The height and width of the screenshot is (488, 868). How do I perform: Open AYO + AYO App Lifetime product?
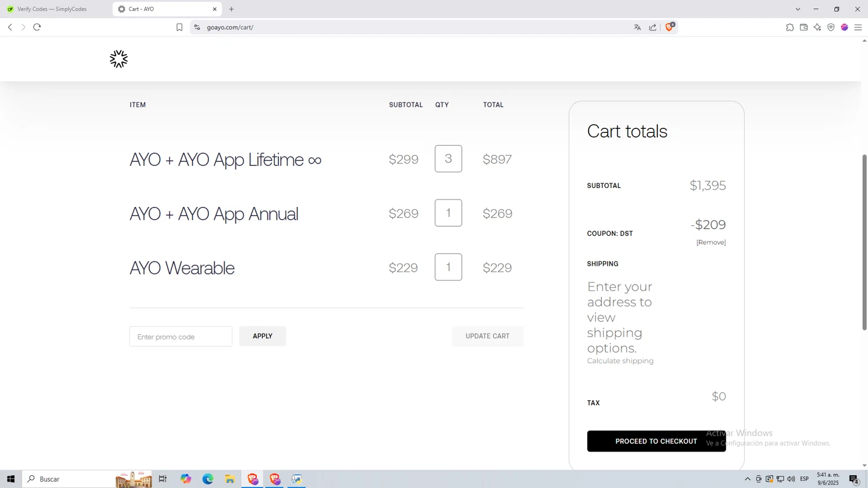226,160
